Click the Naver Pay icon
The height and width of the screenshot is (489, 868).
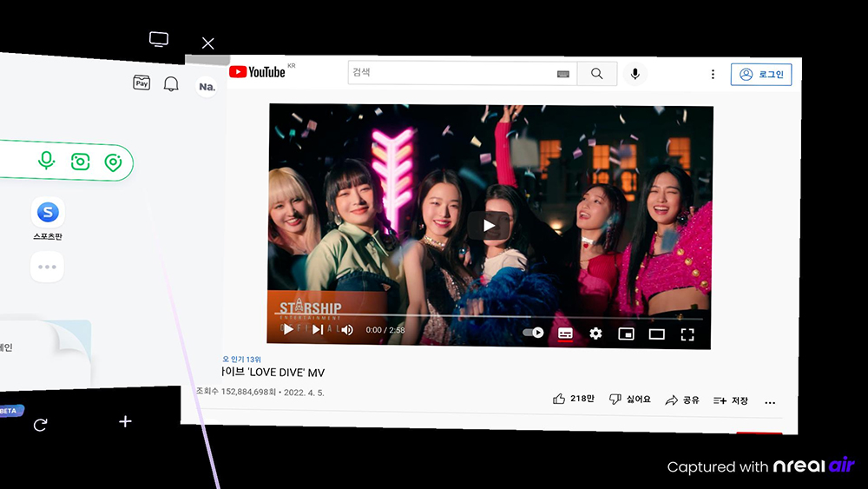pos(141,83)
